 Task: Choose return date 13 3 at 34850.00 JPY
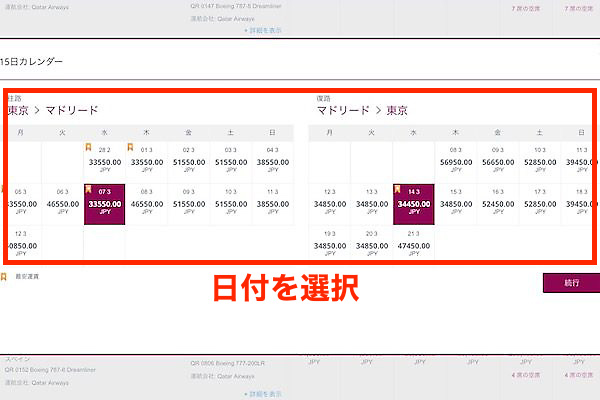[x=372, y=204]
